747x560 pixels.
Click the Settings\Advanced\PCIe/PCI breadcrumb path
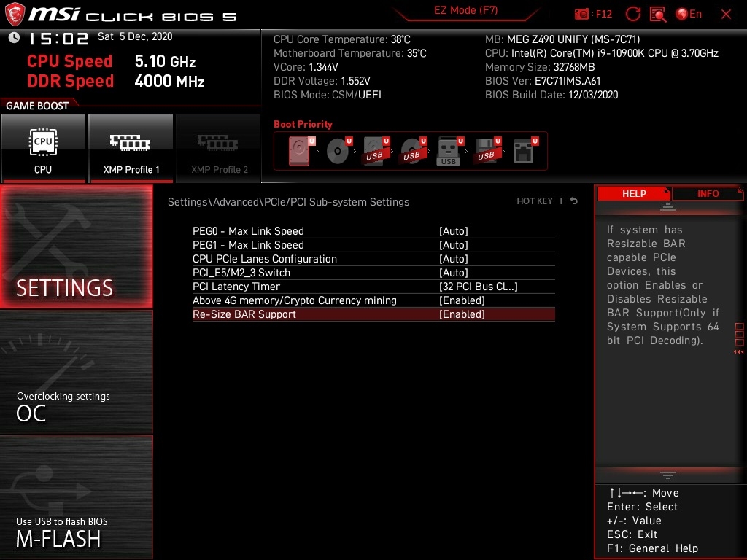click(x=288, y=202)
